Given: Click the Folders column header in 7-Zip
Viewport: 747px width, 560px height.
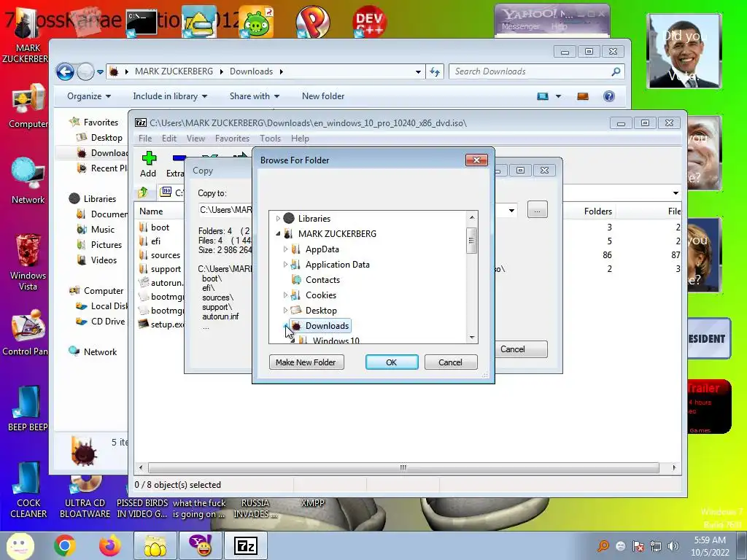Looking at the screenshot, I should coord(598,211).
